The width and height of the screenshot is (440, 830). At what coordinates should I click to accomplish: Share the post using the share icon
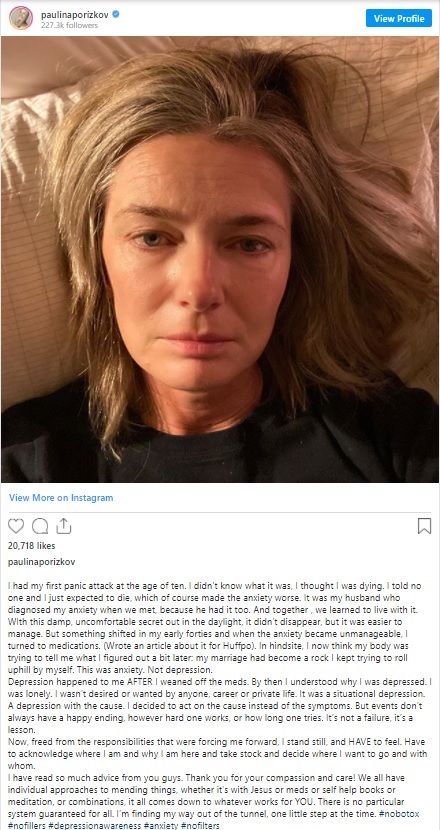[x=64, y=526]
